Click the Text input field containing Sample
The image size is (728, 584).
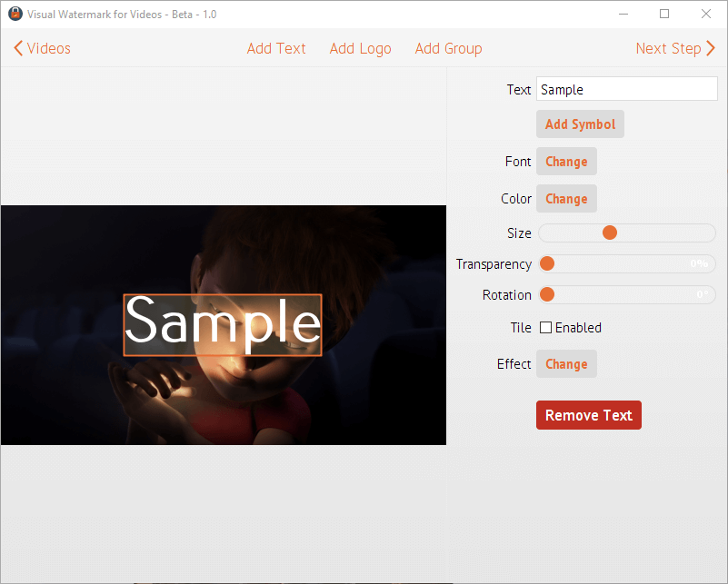coord(626,89)
